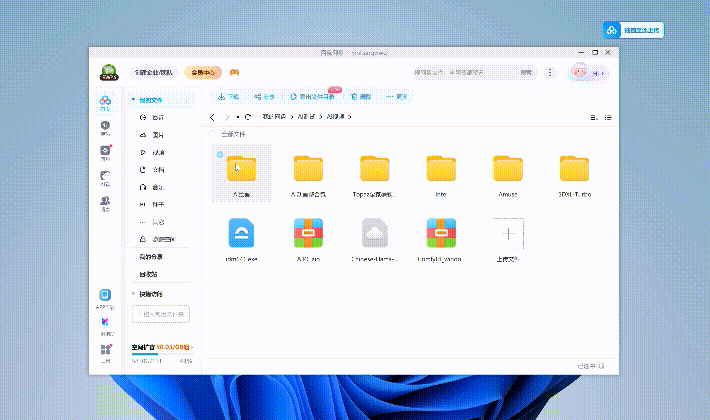Open the Topaz folder

(x=375, y=169)
